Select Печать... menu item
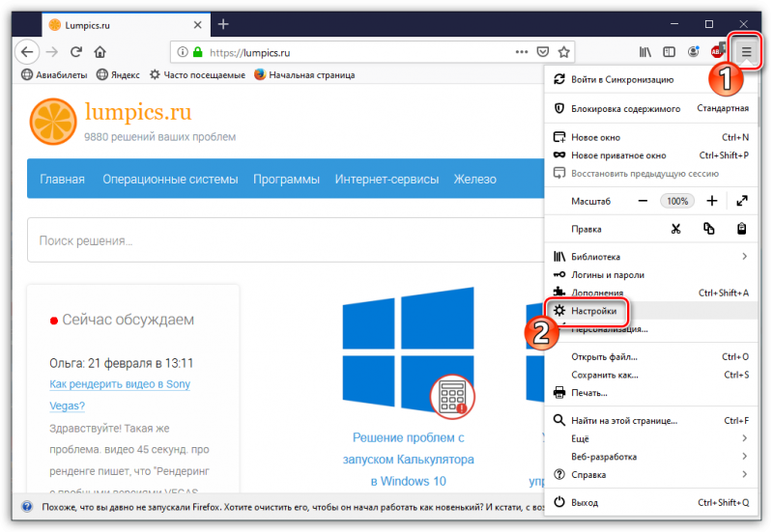This screenshot has height=532, width=773. tap(650, 393)
